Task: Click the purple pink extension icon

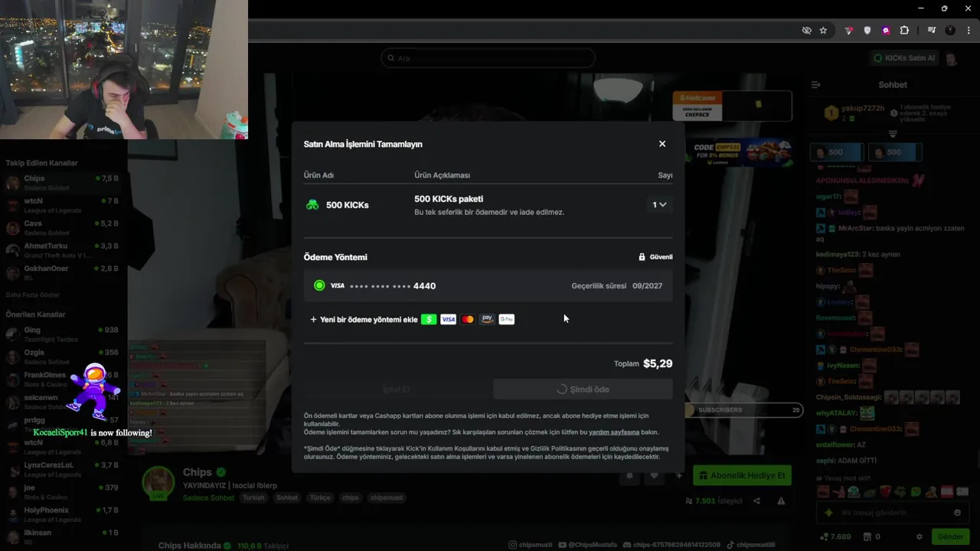Action: pos(886,31)
